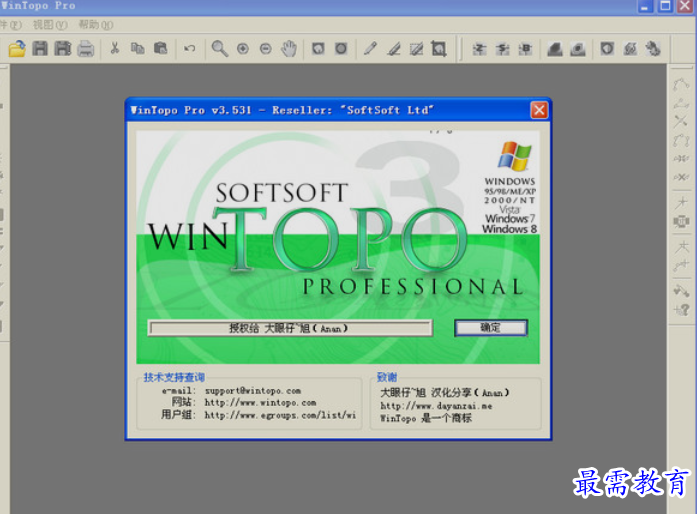Cut with the scissors icon
The height and width of the screenshot is (514, 697).
click(x=115, y=48)
